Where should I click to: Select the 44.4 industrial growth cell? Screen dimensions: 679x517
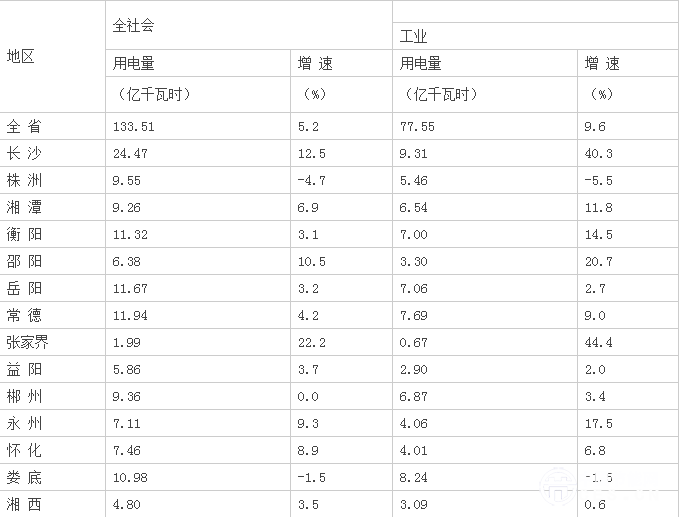[x=598, y=343]
